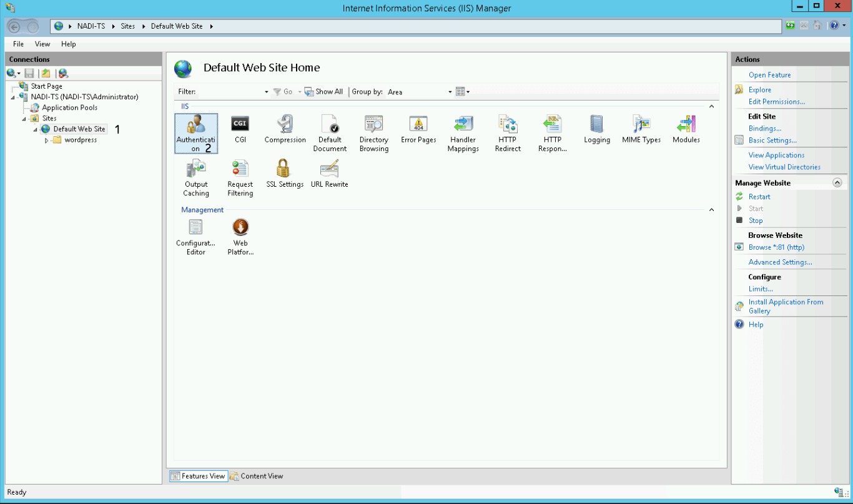The height and width of the screenshot is (504, 853).
Task: Open the Web Platform Installer icon
Action: tap(240, 237)
